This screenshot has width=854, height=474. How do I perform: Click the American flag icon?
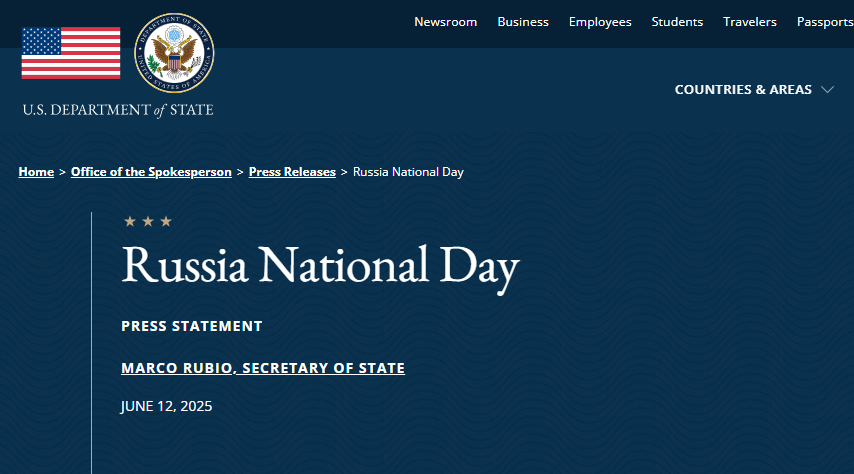[71, 53]
